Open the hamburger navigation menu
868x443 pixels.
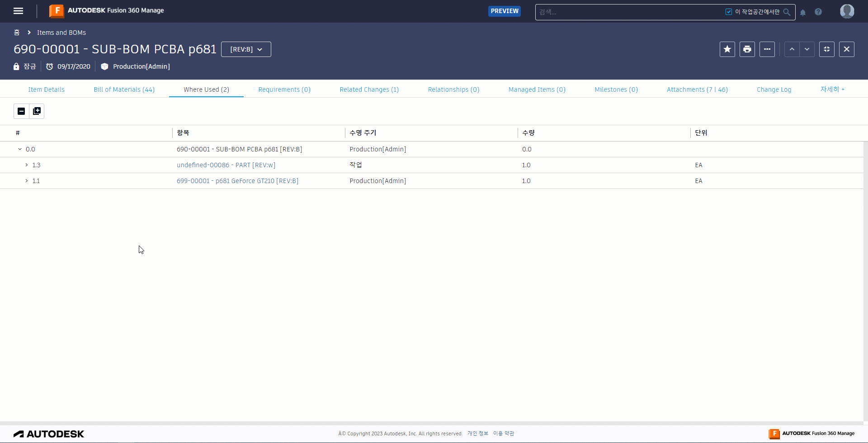(18, 11)
